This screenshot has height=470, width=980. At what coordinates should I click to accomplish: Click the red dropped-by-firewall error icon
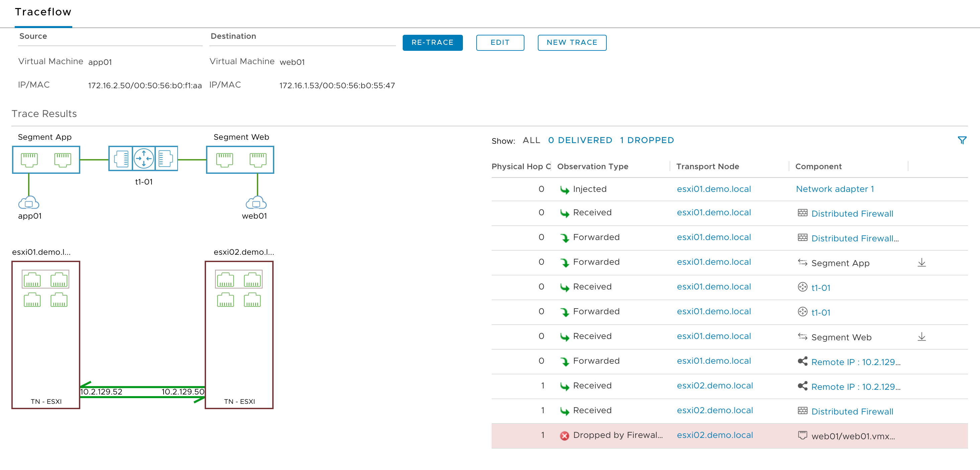(564, 436)
